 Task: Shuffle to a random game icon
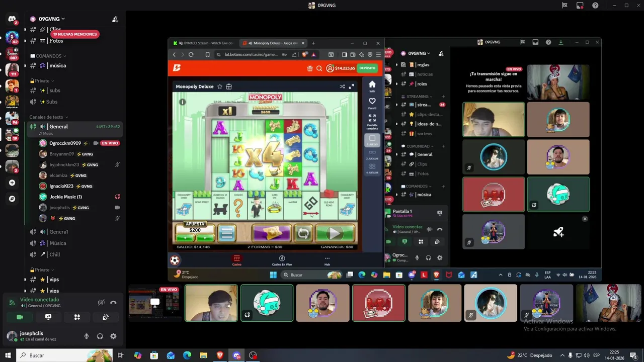click(342, 86)
